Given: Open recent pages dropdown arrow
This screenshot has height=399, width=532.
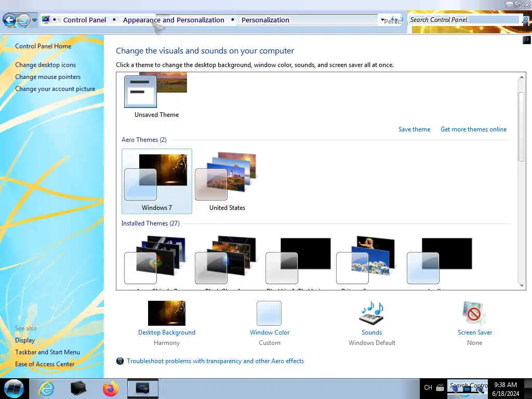Looking at the screenshot, I should (x=34, y=20).
